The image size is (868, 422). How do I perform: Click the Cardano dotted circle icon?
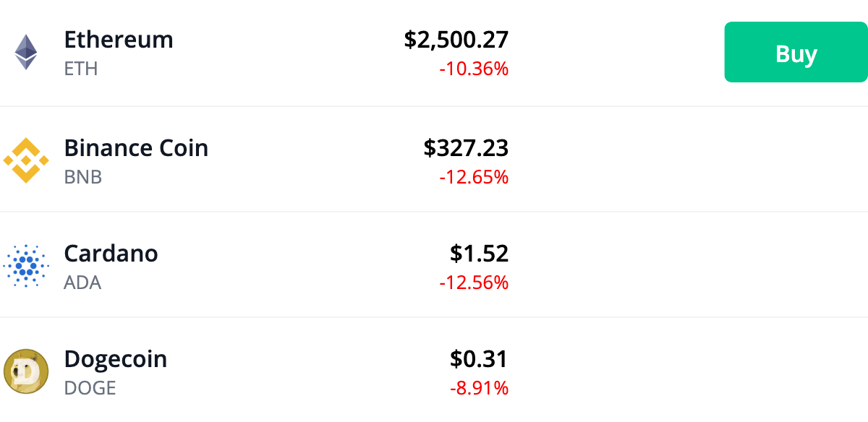point(27,265)
